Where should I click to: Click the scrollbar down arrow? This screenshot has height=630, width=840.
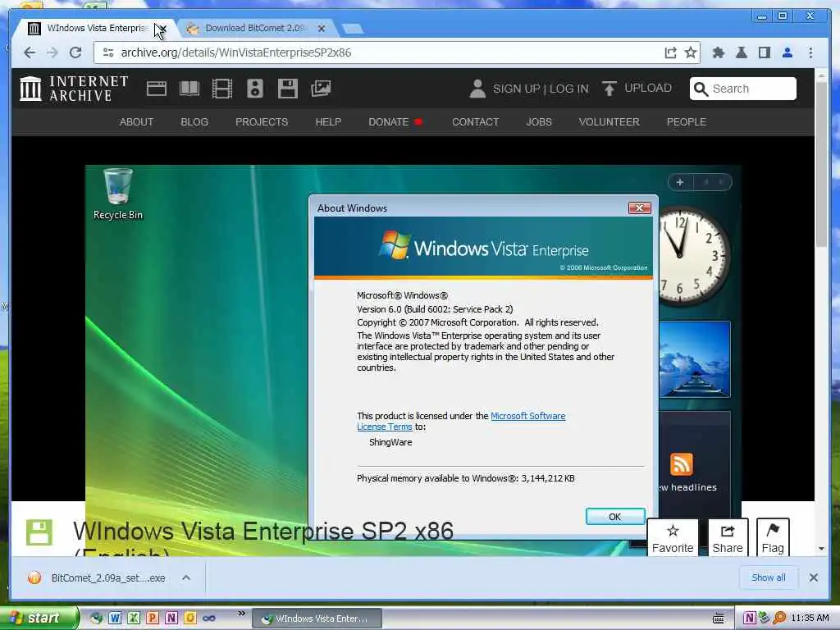pos(821,549)
